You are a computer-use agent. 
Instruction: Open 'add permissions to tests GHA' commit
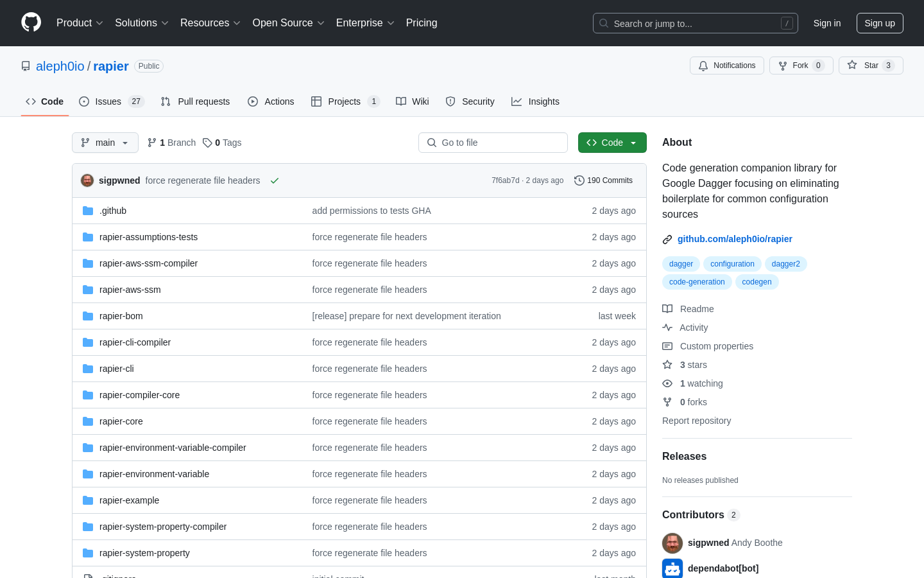(x=372, y=211)
